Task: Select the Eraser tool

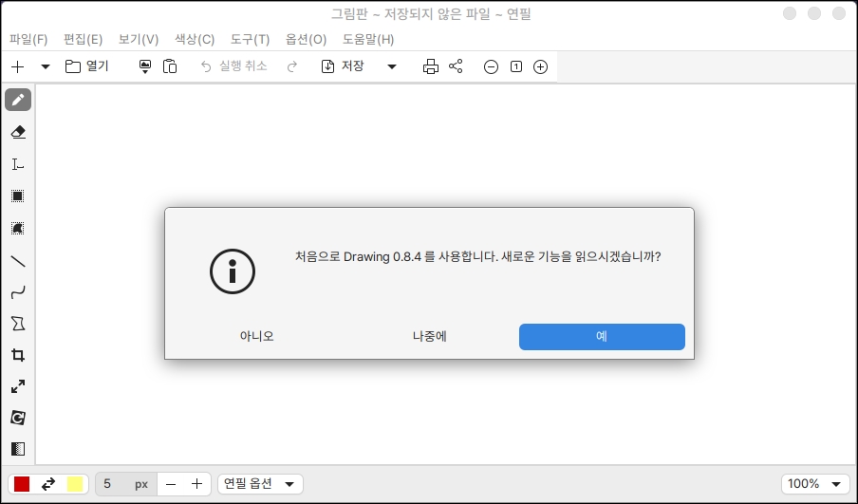Action: pos(18,132)
